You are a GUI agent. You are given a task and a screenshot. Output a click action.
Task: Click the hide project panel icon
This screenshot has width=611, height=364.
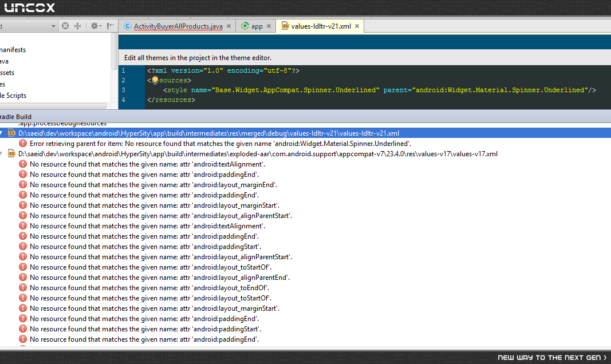click(111, 26)
